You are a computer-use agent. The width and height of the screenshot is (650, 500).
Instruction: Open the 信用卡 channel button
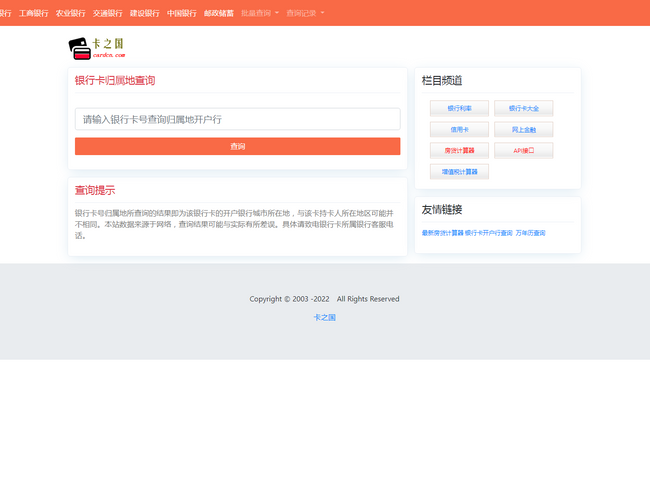(x=459, y=129)
